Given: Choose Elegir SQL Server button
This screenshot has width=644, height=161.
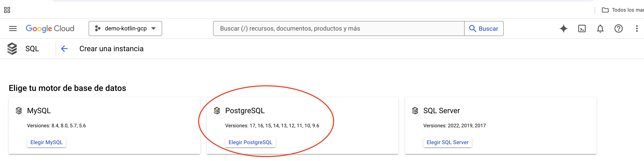Looking at the screenshot, I should click(x=448, y=142).
